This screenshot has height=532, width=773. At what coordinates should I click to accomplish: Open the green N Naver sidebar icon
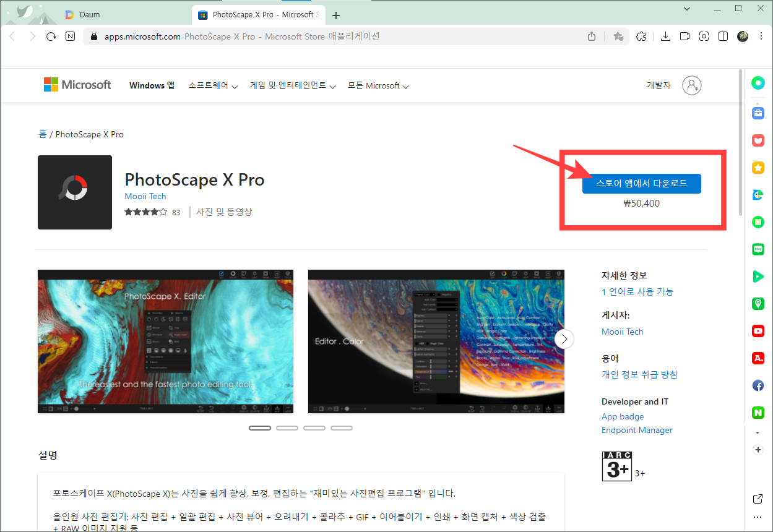point(758,413)
